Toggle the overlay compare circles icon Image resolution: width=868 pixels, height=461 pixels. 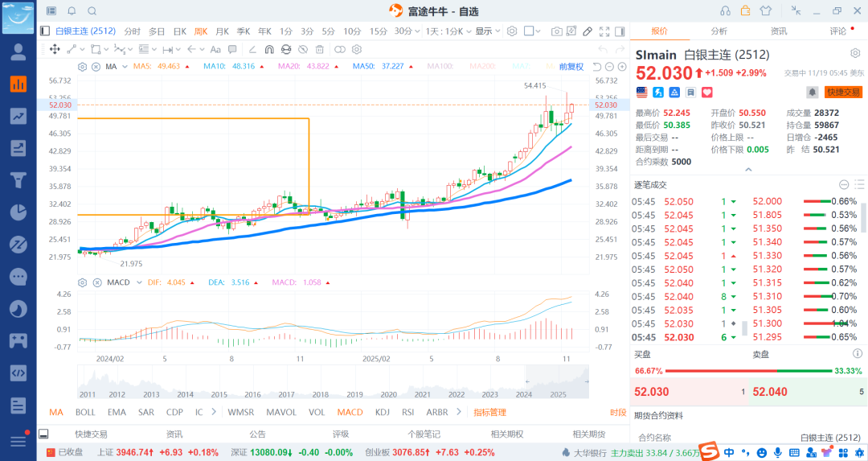340,49
